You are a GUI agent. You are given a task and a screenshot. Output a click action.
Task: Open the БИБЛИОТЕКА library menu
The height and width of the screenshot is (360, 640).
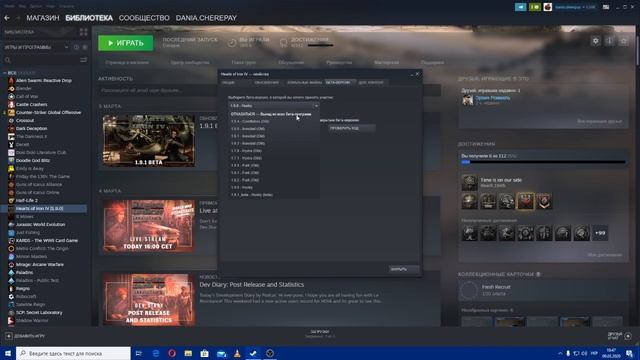pyautogui.click(x=89, y=18)
